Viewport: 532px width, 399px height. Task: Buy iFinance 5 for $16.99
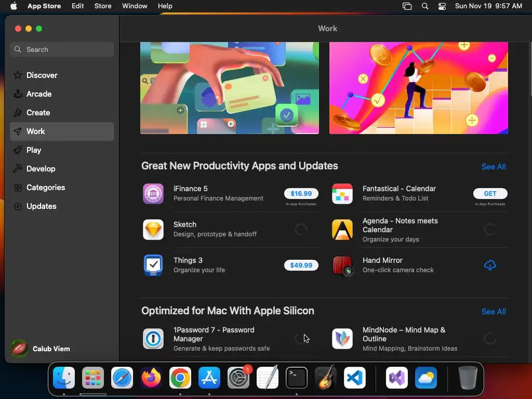301,193
